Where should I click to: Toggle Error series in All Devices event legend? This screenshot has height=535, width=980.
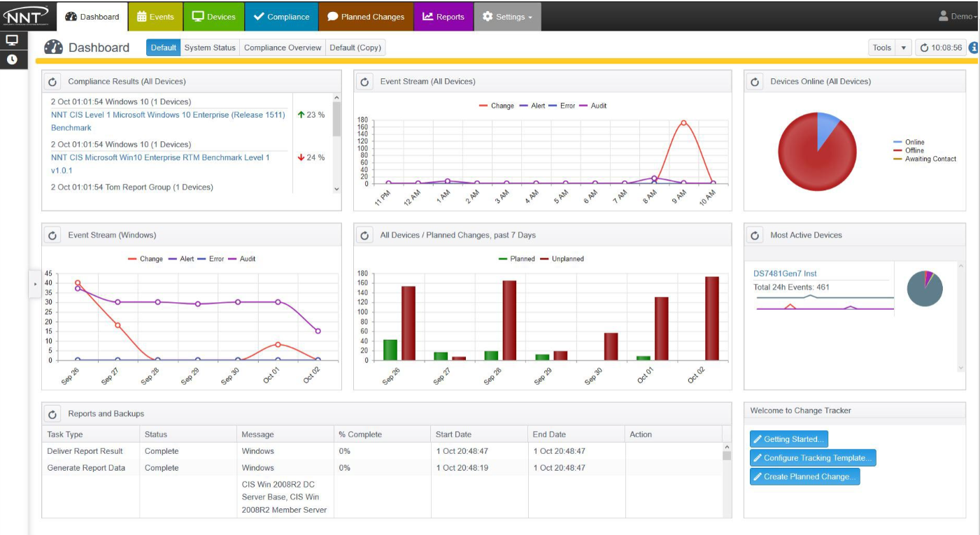tap(562, 106)
